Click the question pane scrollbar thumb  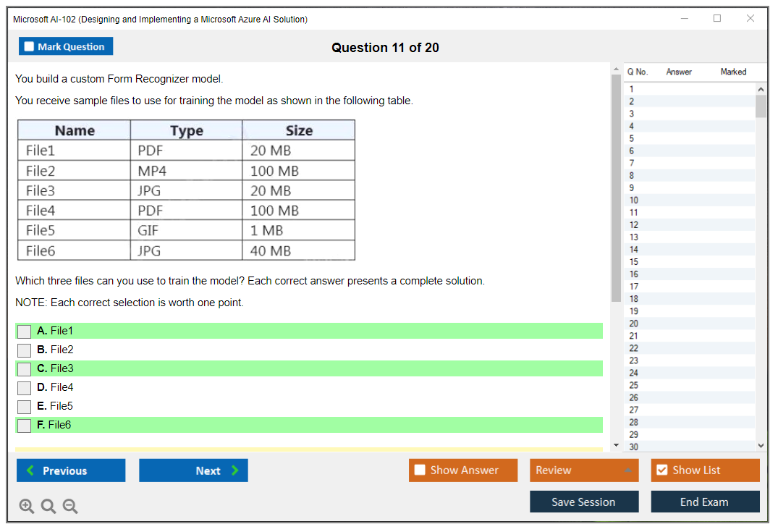[616, 188]
